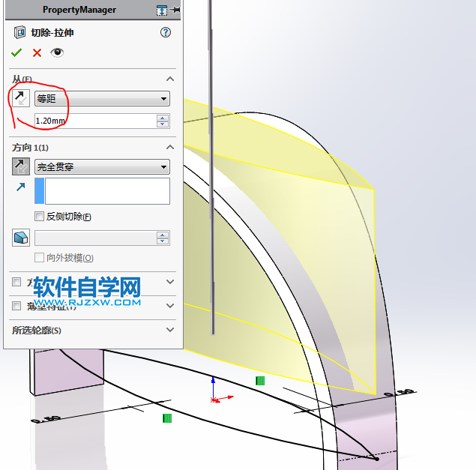The width and height of the screenshot is (476, 470).
Task: Reverse the offset direction in the From section
Action: pyautogui.click(x=21, y=98)
